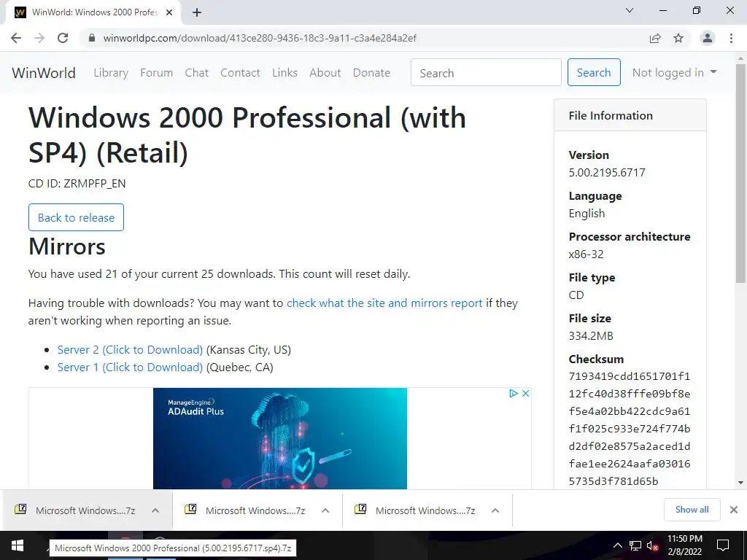Expand the Not logged in dropdown
This screenshot has width=747, height=560.
[x=675, y=72]
